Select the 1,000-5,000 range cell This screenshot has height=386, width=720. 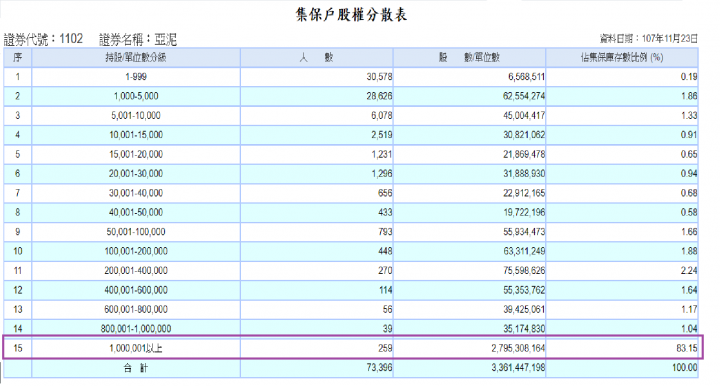(136, 96)
